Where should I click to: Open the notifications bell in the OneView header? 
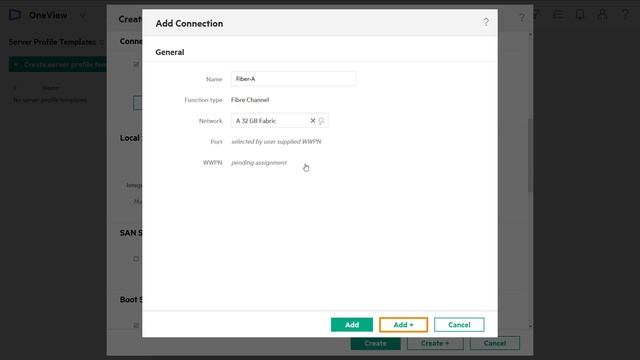pos(580,15)
